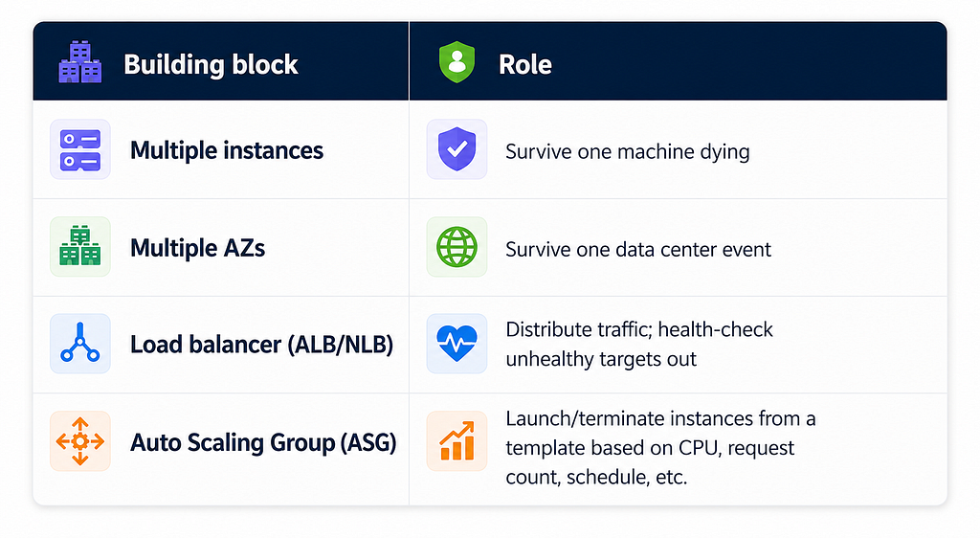This screenshot has width=980, height=538.
Task: Click the Launch/terminate instances description text
Action: click(660, 447)
